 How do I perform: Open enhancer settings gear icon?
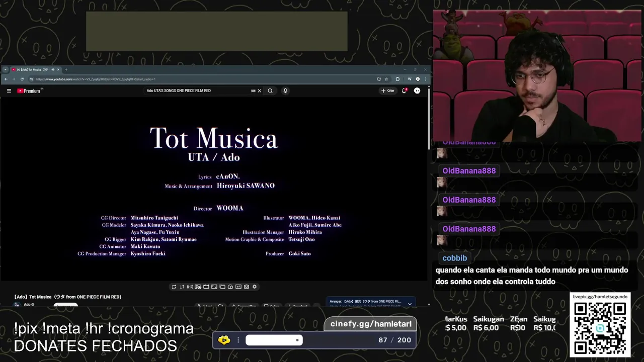pos(255,287)
